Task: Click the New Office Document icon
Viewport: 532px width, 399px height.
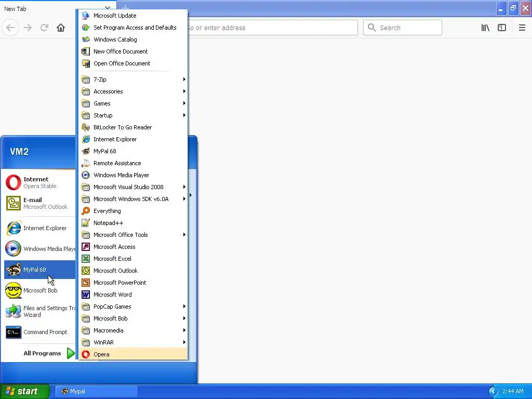Action: 86,51
